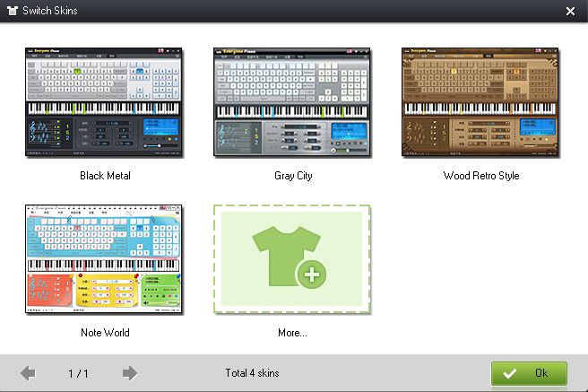The image size is (588, 392).
Task: Select the Note World skin preview
Action: [103, 259]
